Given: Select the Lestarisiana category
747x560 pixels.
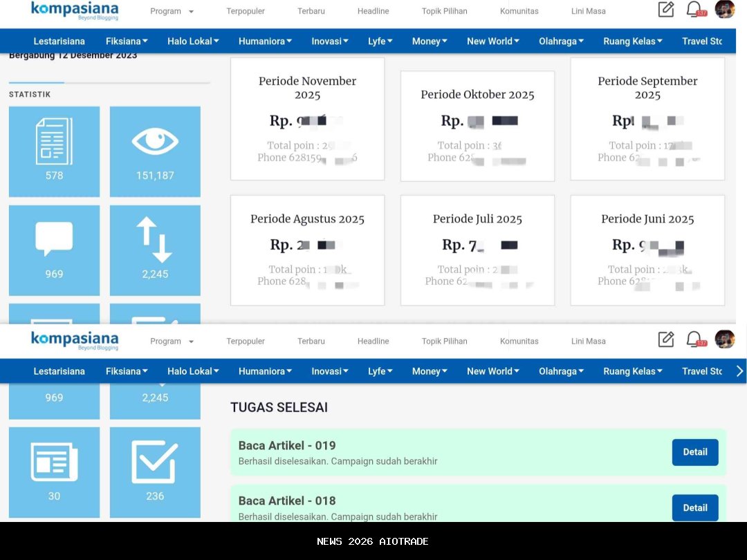Looking at the screenshot, I should coord(59,41).
